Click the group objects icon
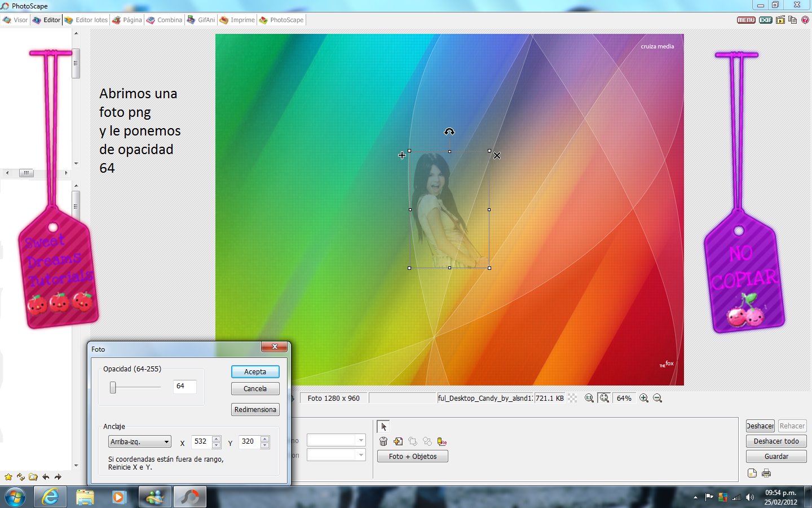Viewport: 812px width, 508px height. [427, 441]
